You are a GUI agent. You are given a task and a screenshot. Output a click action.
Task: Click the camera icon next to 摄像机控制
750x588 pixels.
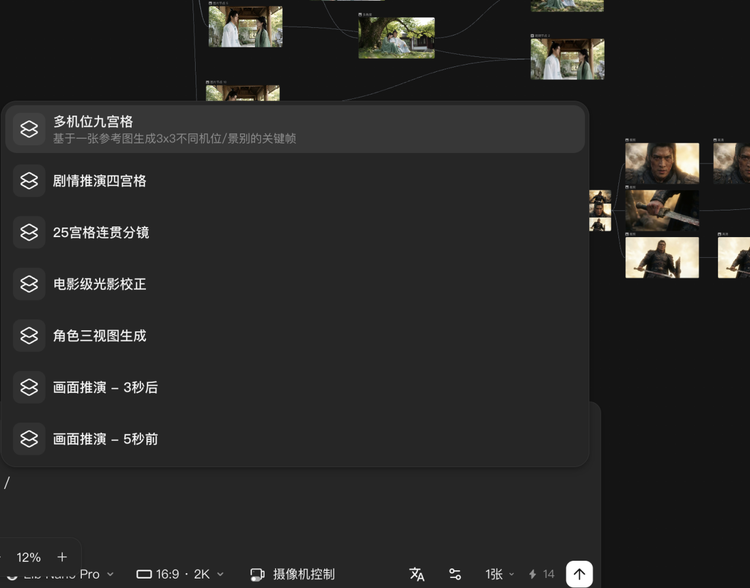click(x=257, y=574)
